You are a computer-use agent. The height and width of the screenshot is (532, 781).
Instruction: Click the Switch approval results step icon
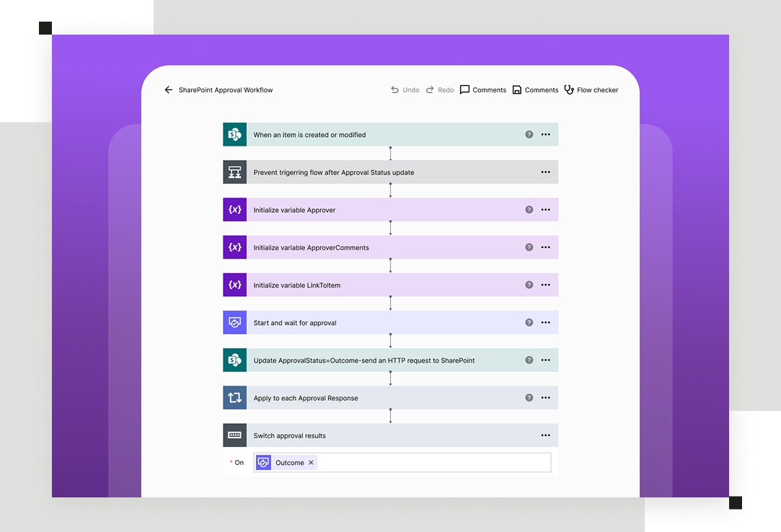point(234,435)
